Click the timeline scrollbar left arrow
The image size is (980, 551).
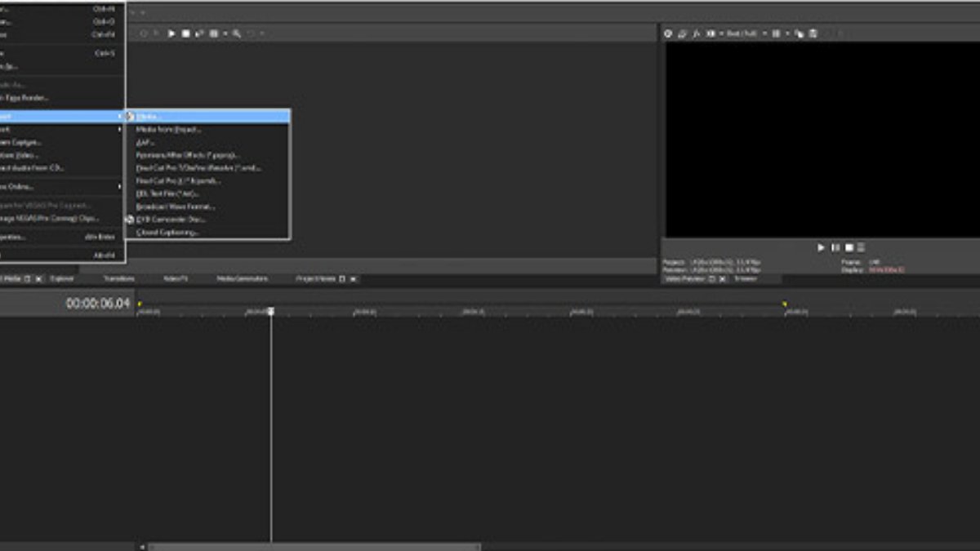[142, 547]
